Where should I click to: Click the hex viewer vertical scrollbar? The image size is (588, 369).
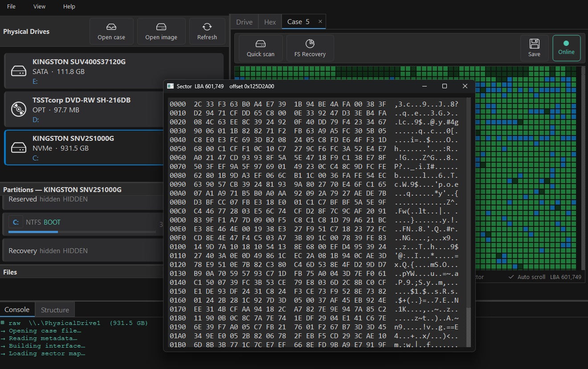click(468, 327)
